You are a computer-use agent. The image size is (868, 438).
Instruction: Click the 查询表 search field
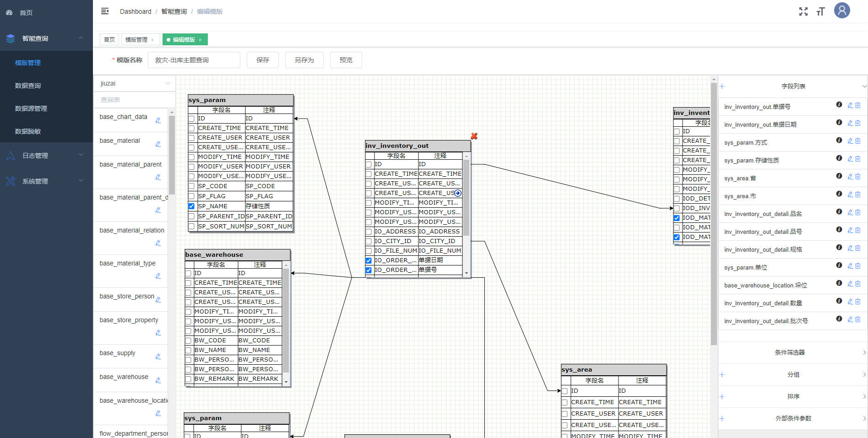pyautogui.click(x=135, y=100)
